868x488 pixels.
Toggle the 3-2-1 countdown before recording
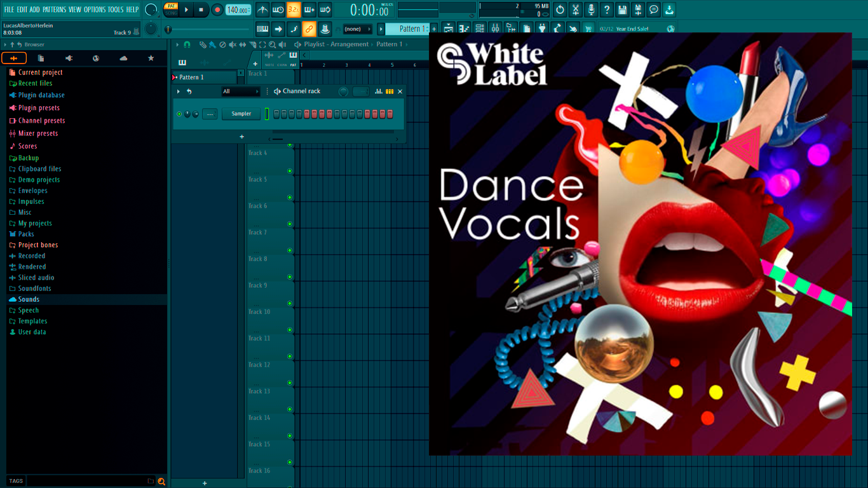294,10
